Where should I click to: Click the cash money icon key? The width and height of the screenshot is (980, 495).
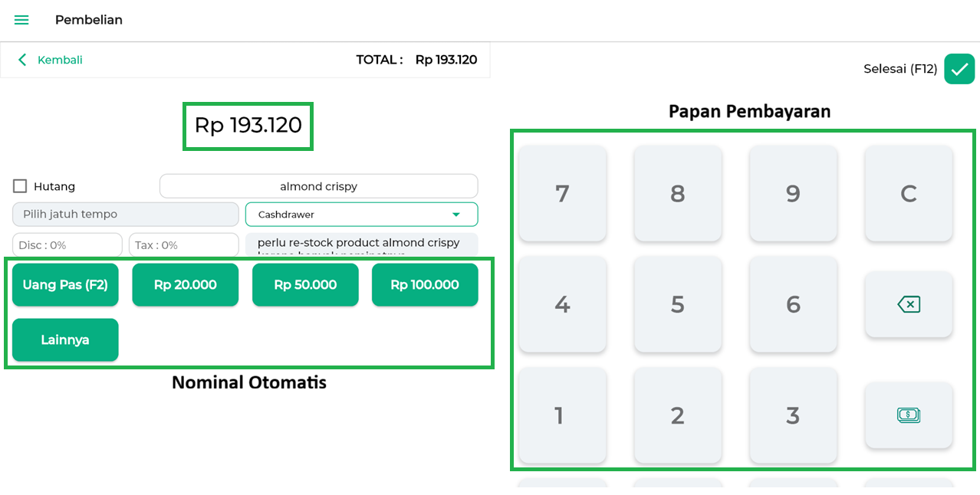pos(908,415)
